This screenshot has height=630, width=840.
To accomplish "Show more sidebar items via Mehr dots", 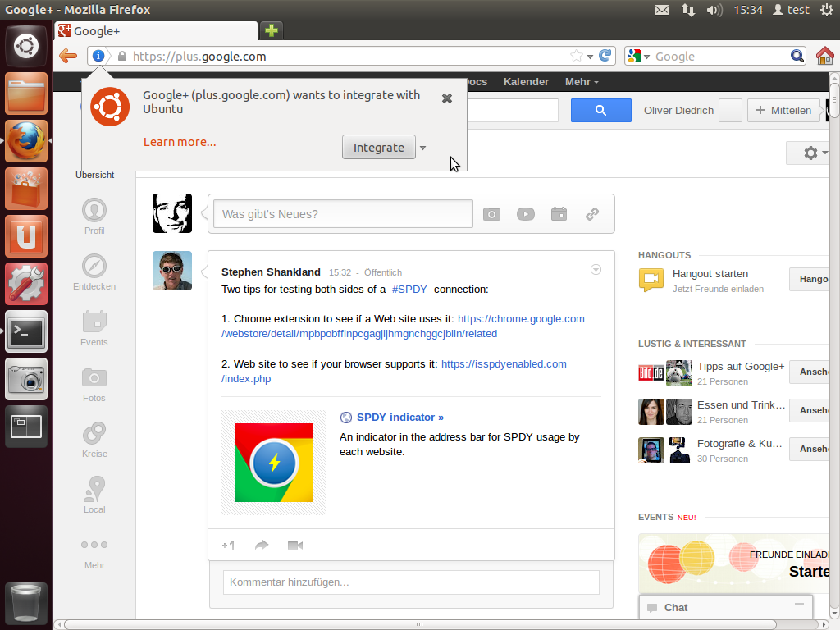I will pyautogui.click(x=94, y=545).
